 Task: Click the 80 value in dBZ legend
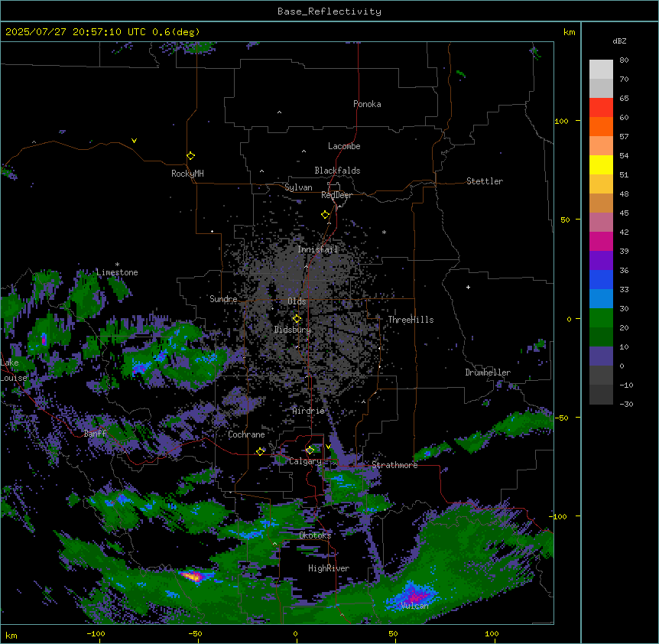click(624, 60)
